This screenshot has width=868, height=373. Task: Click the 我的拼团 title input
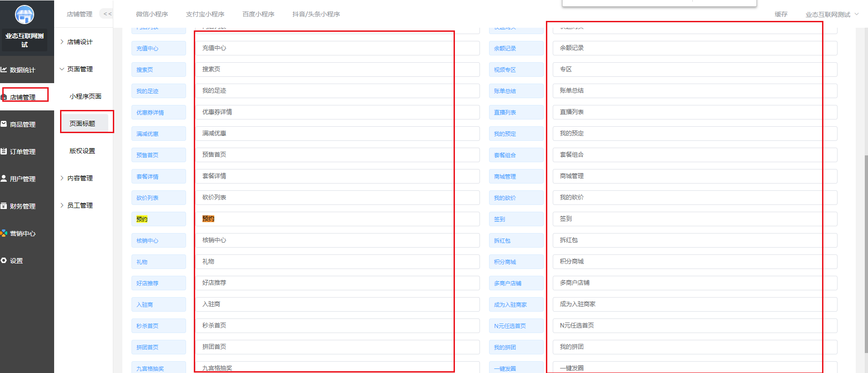(695, 347)
